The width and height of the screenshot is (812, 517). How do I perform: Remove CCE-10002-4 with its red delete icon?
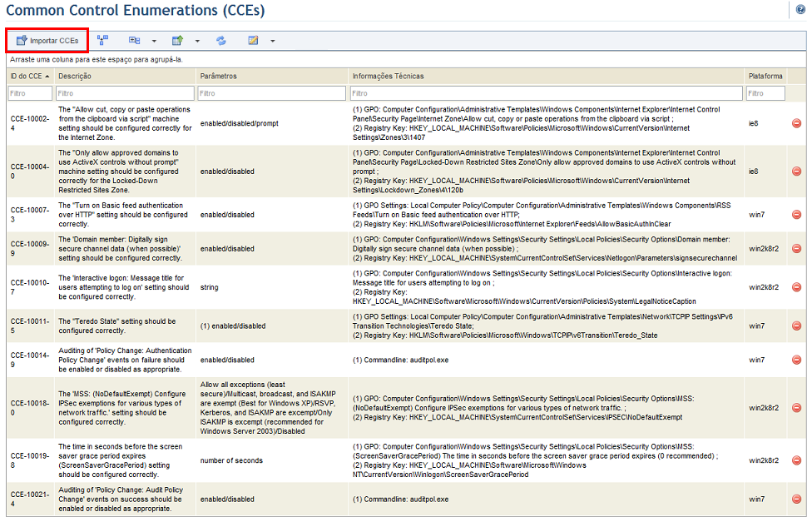(796, 123)
